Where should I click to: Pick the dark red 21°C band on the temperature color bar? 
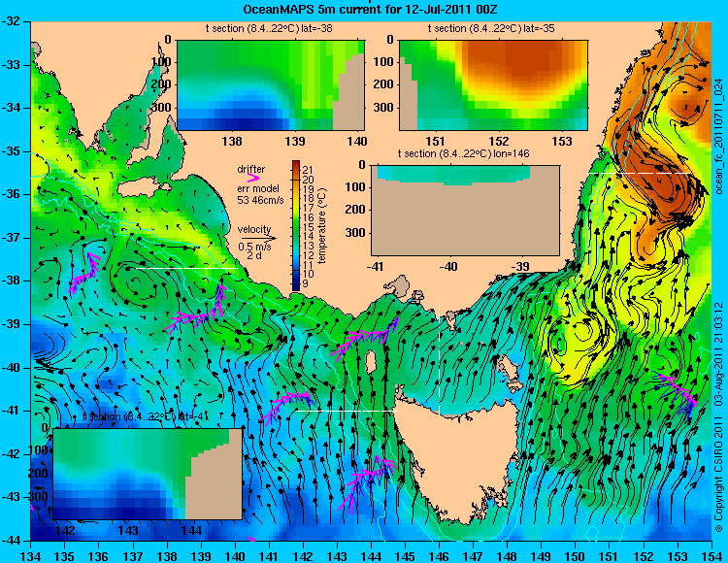(x=296, y=168)
